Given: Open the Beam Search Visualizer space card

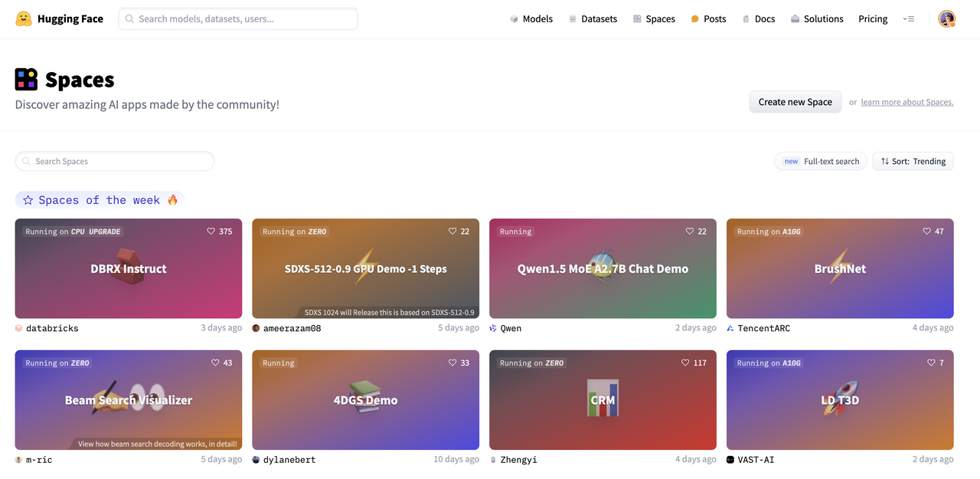Looking at the screenshot, I should 129,400.
